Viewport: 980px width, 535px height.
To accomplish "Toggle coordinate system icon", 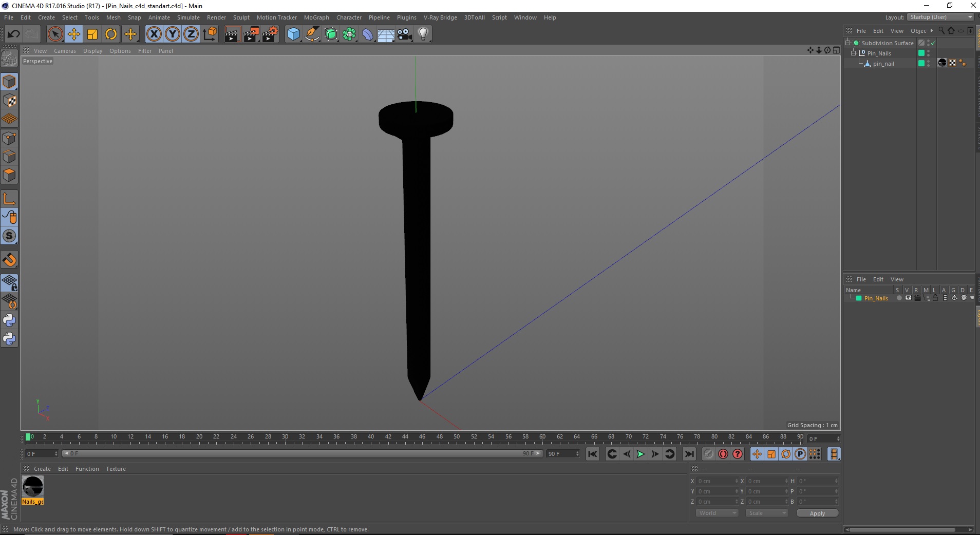I will coord(210,34).
